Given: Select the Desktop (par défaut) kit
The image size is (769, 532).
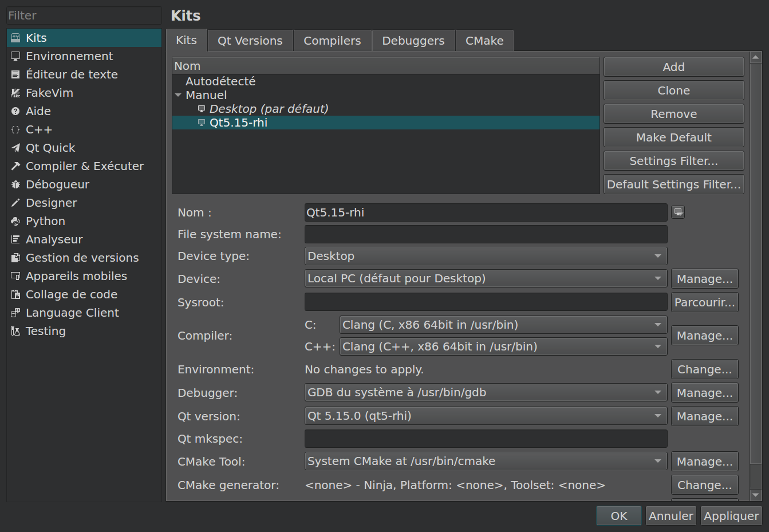Looking at the screenshot, I should coord(269,109).
